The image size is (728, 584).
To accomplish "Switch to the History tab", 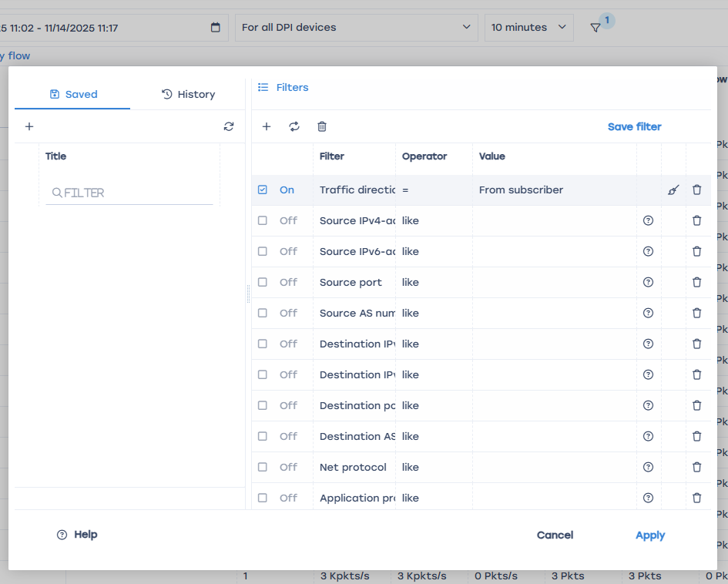I will (188, 94).
